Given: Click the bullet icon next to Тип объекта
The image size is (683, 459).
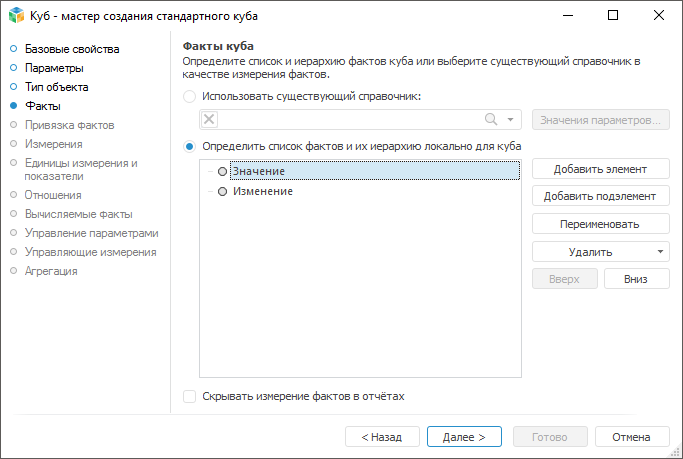Looking at the screenshot, I should click(x=13, y=87).
